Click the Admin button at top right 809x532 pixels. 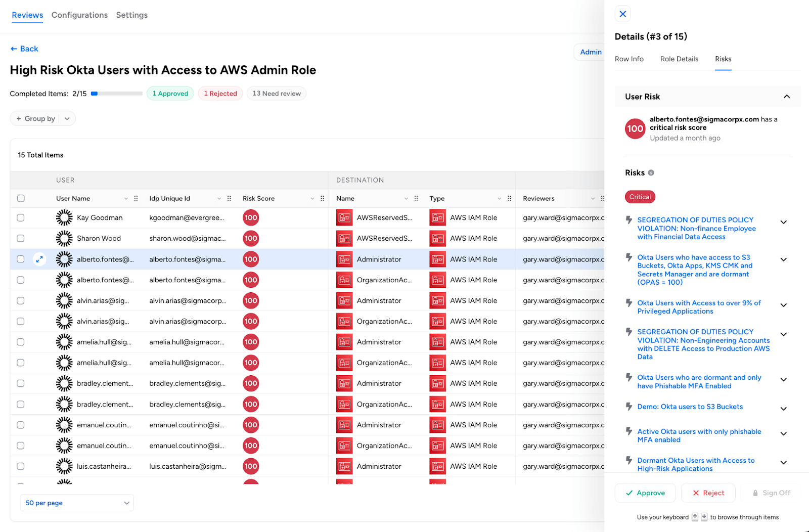(591, 52)
